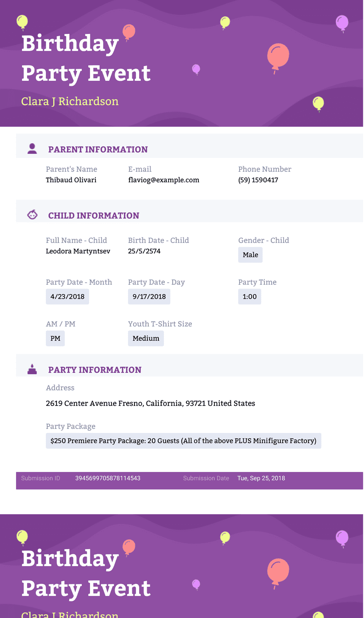The width and height of the screenshot is (364, 618).
Task: Click the baby face icon beside Child Information
Action: (x=32, y=214)
